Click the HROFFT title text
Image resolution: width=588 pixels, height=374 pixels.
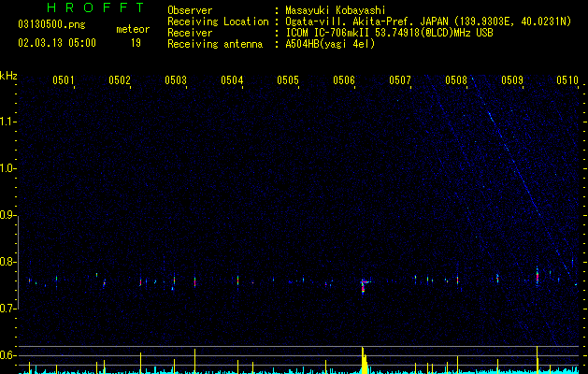(95, 7)
